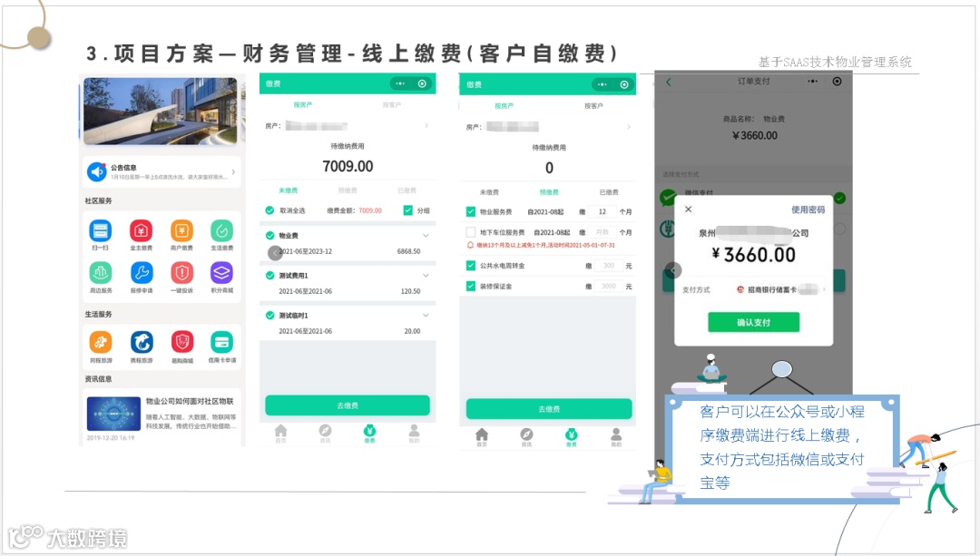Toggle 公共水电周转金 checkbox
The image size is (980, 556).
tap(471, 266)
